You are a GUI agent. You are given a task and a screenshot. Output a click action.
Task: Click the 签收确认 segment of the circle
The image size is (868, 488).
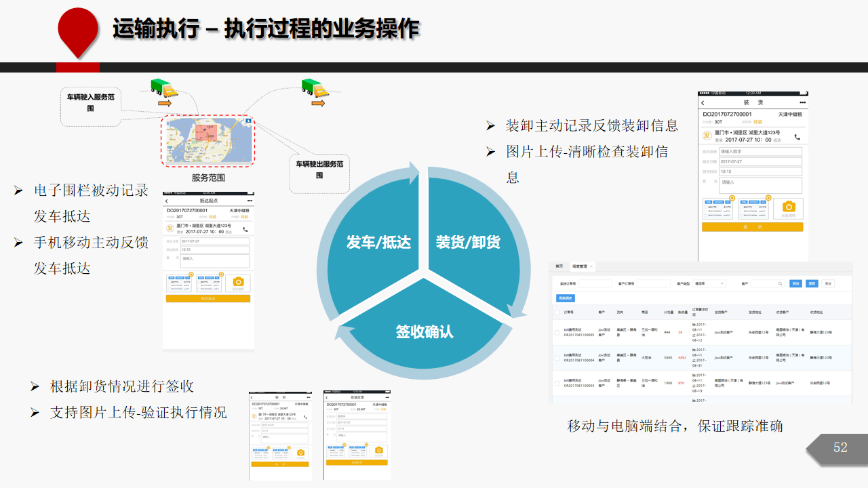coord(425,332)
